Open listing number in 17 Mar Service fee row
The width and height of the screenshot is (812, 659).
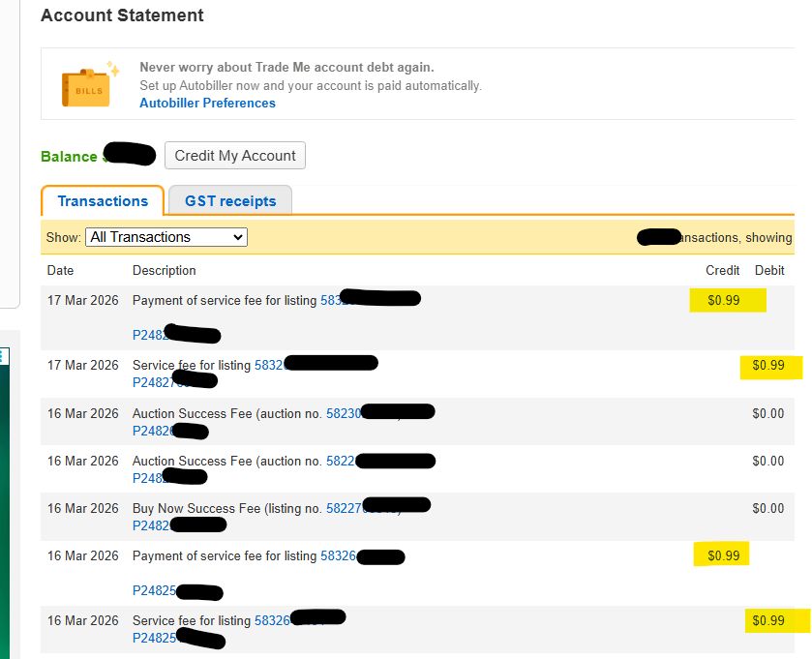tap(267, 366)
